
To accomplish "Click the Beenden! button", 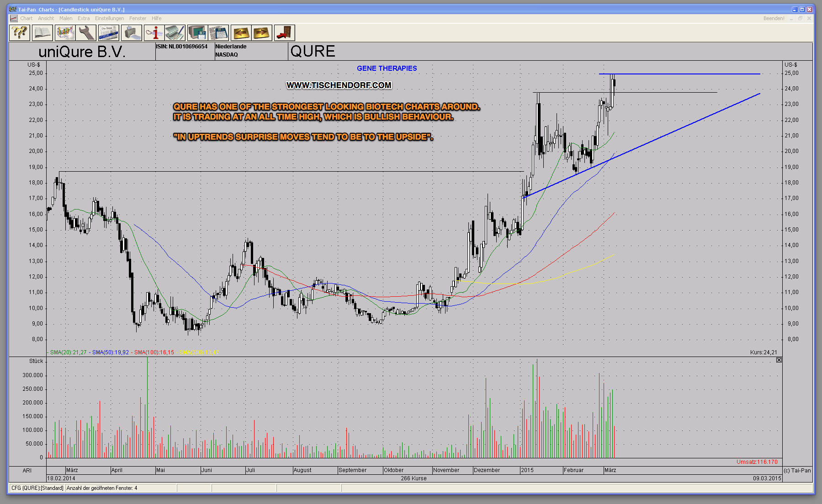I will tap(774, 18).
